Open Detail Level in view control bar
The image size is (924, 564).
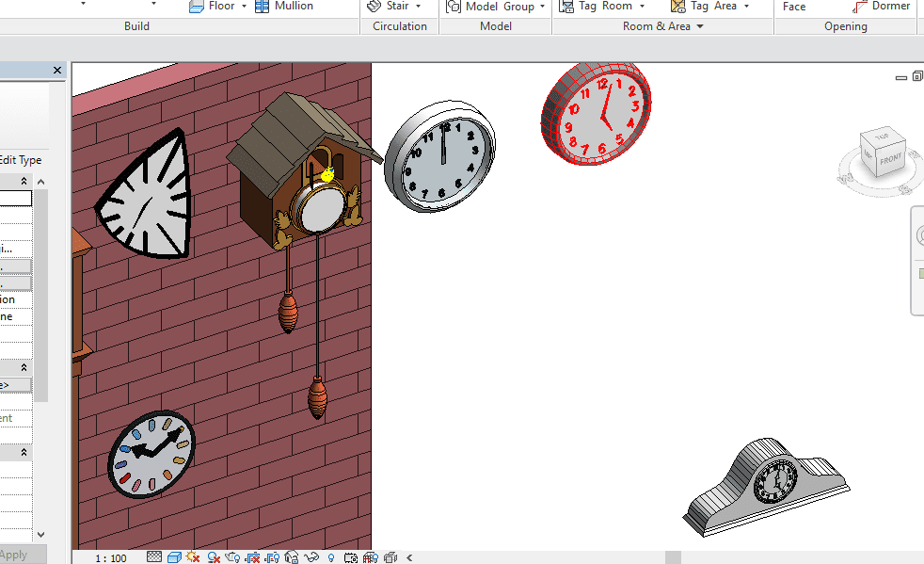click(x=154, y=557)
